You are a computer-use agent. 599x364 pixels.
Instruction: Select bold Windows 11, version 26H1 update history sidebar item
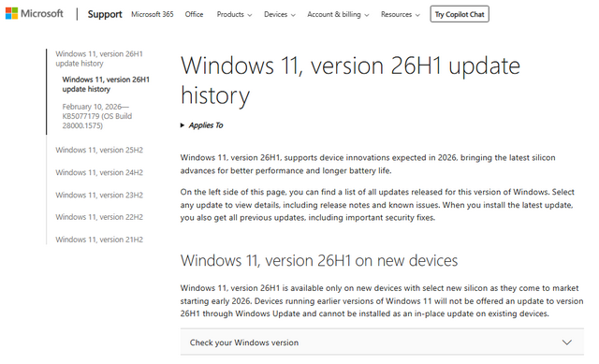[x=106, y=84]
